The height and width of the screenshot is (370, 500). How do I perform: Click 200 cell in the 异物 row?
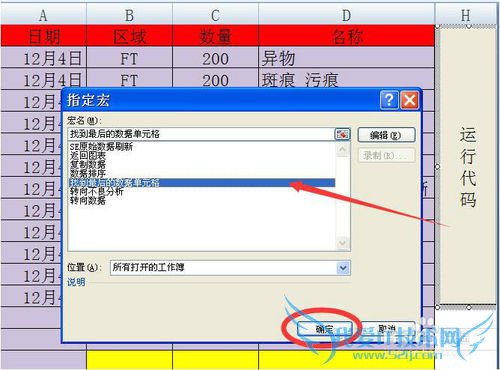pyautogui.click(x=215, y=58)
